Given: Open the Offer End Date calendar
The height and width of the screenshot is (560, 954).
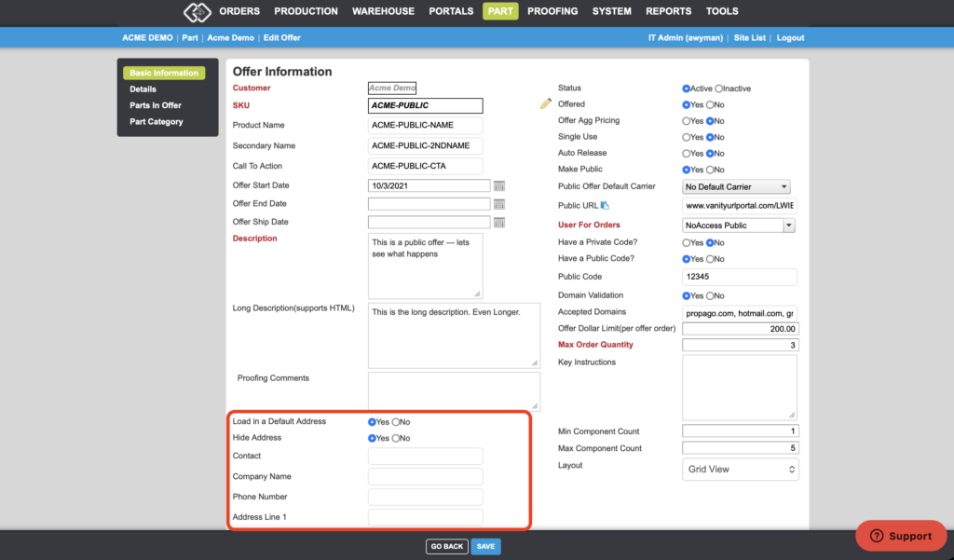Looking at the screenshot, I should (499, 204).
